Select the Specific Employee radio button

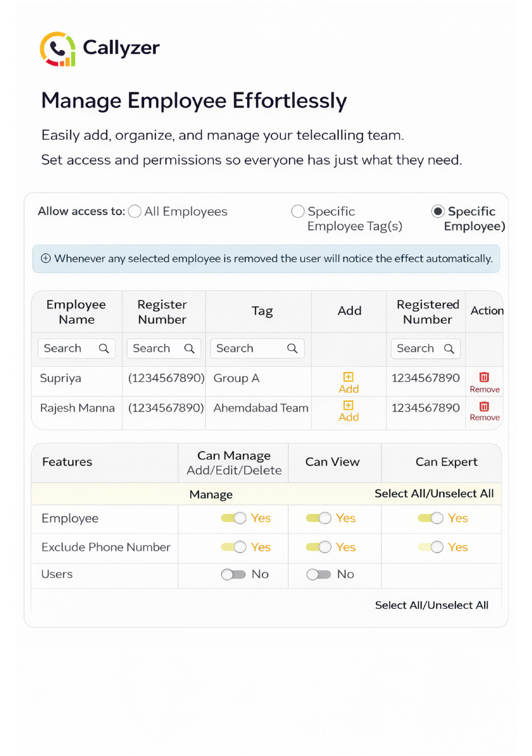click(x=437, y=211)
